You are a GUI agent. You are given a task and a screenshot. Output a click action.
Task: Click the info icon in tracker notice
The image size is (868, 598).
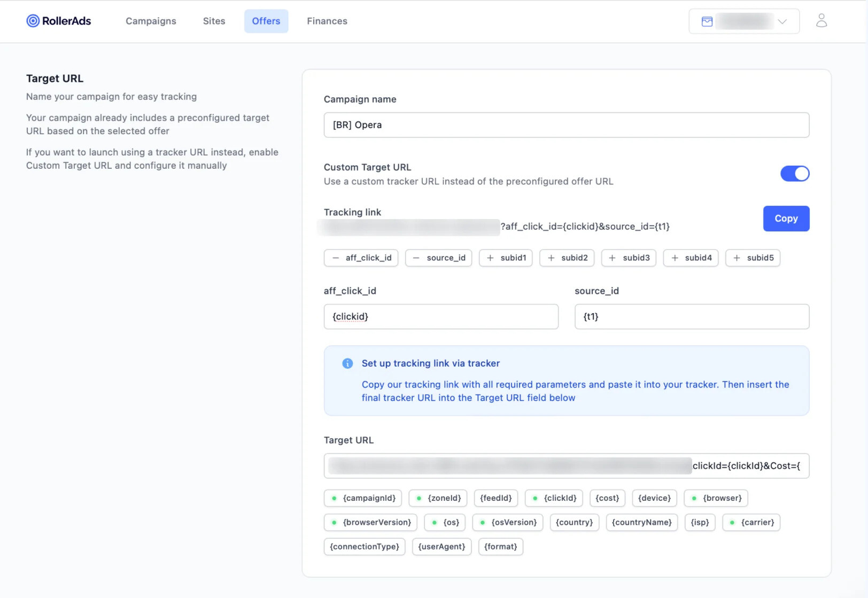(347, 363)
